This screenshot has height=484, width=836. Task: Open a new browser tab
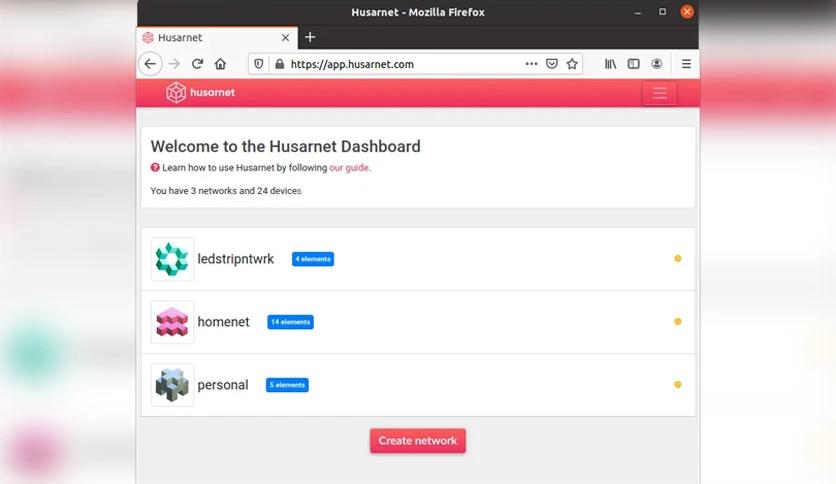click(310, 37)
